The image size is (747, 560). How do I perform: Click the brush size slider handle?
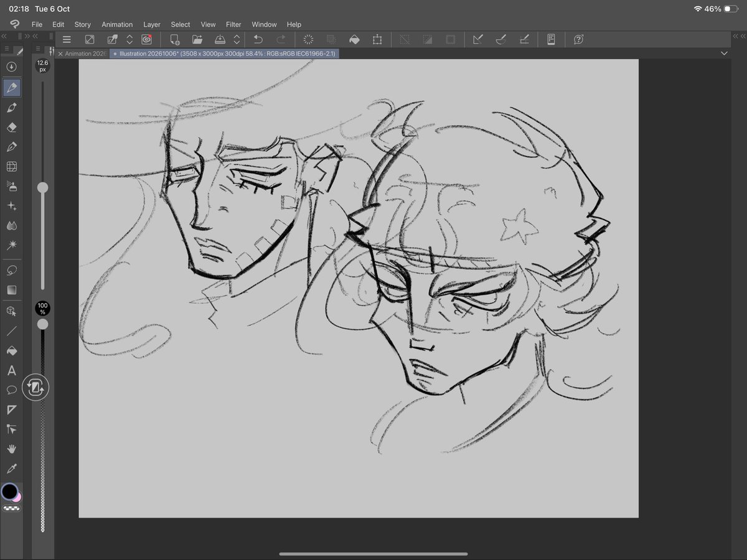[x=42, y=187]
